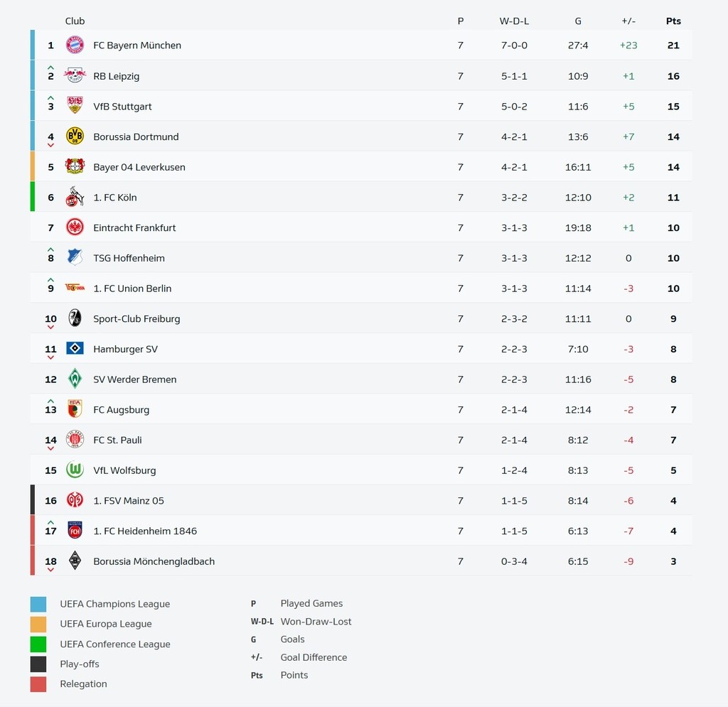Click the Pts column header
Image resolution: width=728 pixels, height=707 pixels.
[673, 21]
